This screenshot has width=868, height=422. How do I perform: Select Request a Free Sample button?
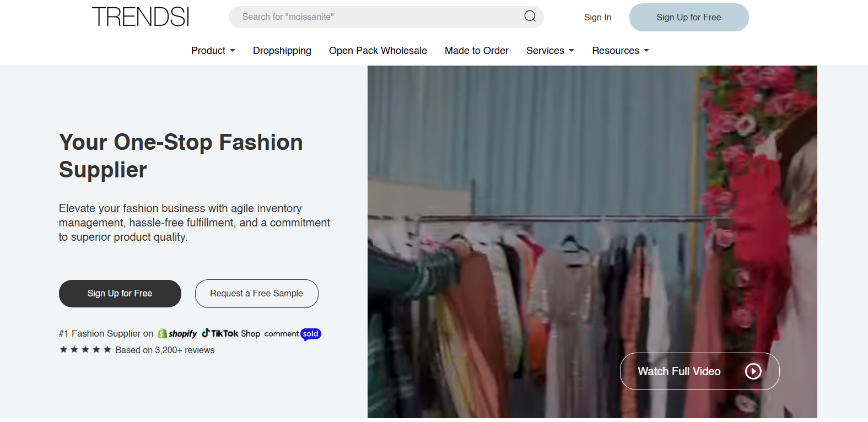pyautogui.click(x=256, y=294)
